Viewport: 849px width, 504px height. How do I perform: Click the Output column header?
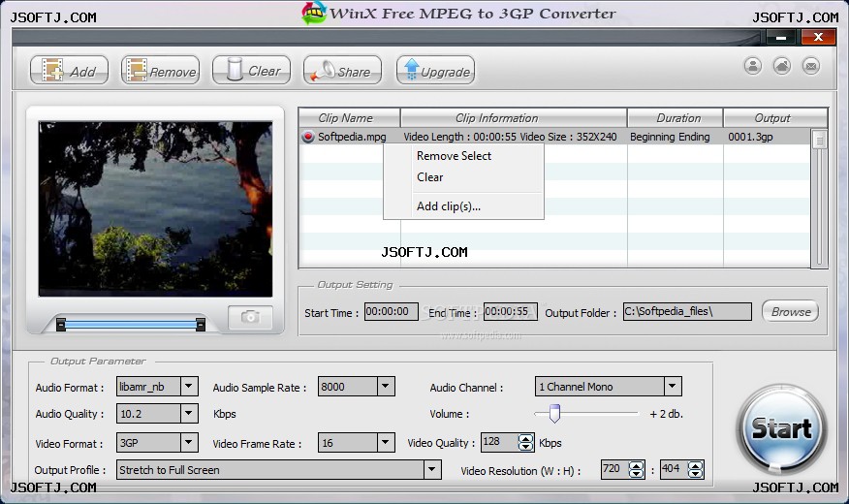[x=774, y=118]
